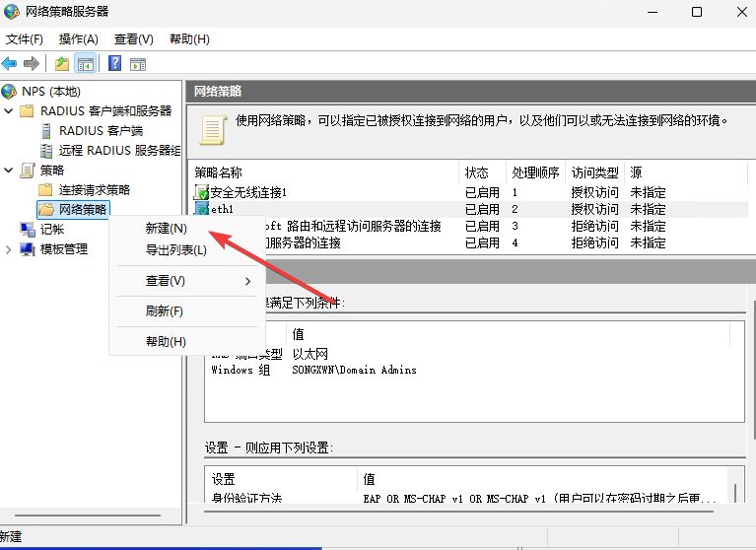
Task: Toggle the Show/Hide Action Pane icon
Action: [138, 64]
